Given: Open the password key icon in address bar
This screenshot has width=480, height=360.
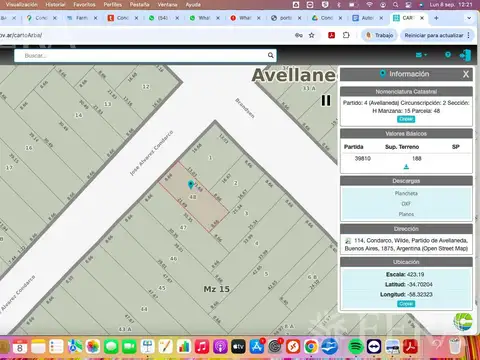Looking at the screenshot, I should [299, 35].
